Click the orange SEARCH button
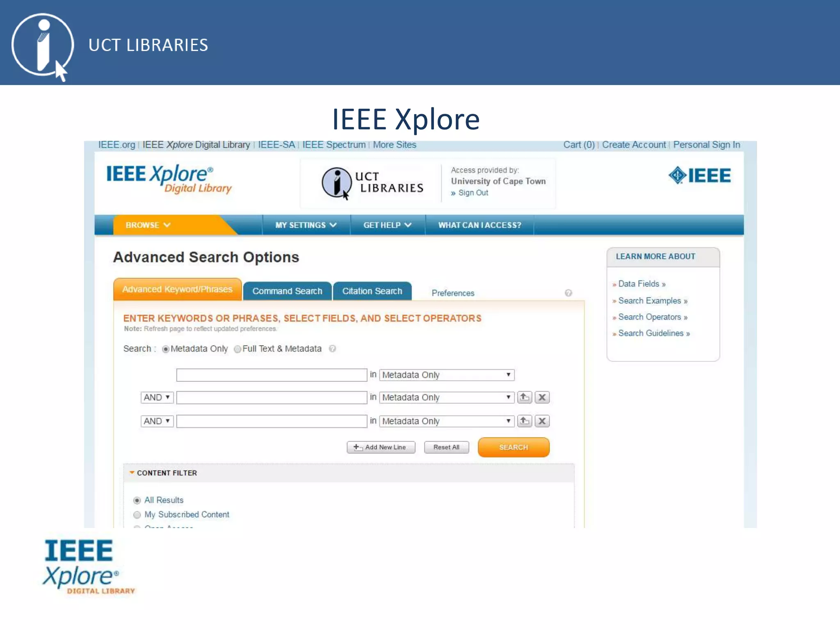This screenshot has width=840, height=630. point(514,447)
